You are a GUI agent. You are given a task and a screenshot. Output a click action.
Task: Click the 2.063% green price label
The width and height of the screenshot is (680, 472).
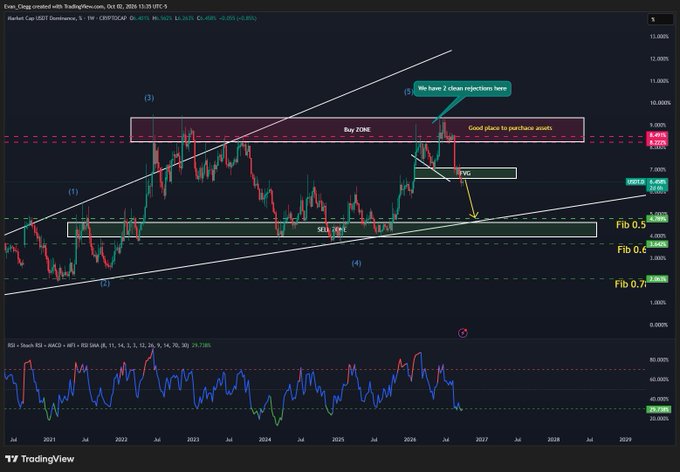[x=657, y=279]
